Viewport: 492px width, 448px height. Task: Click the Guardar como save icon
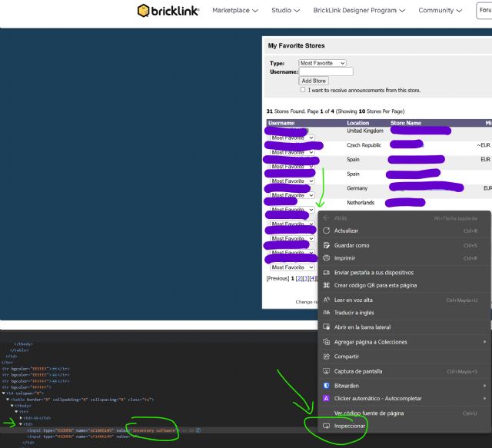(x=327, y=245)
